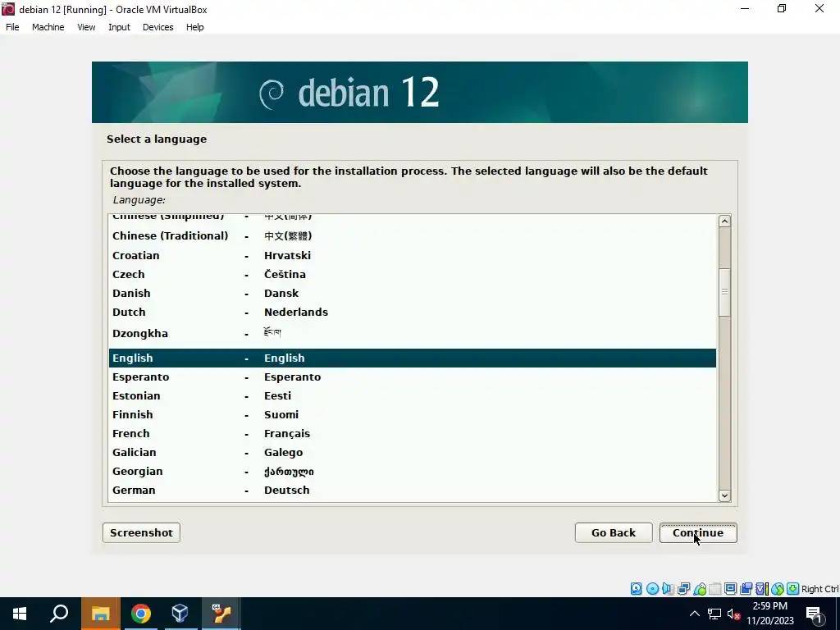840x630 pixels.
Task: Open the Machine menu
Action: pos(48,27)
